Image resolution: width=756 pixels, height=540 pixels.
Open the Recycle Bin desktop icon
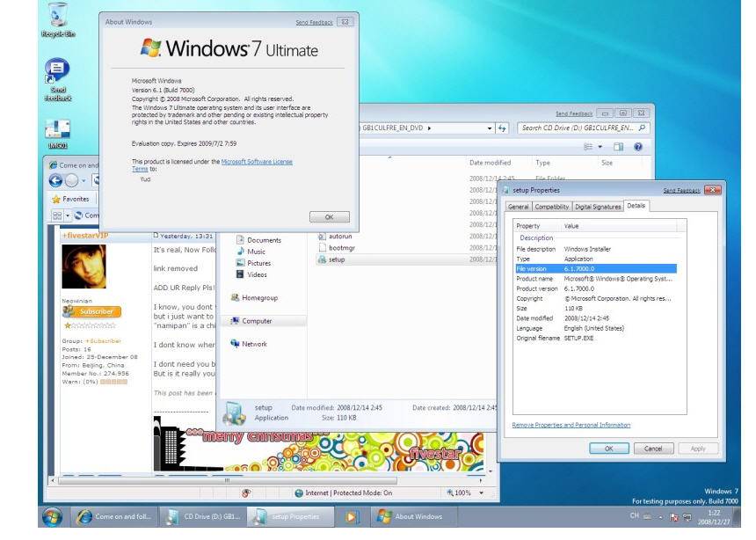[x=58, y=20]
